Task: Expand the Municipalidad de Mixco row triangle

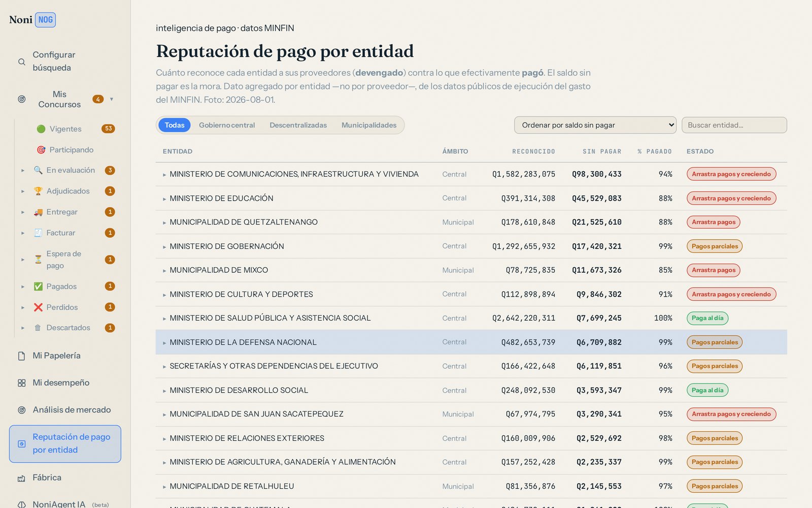Action: tap(164, 271)
